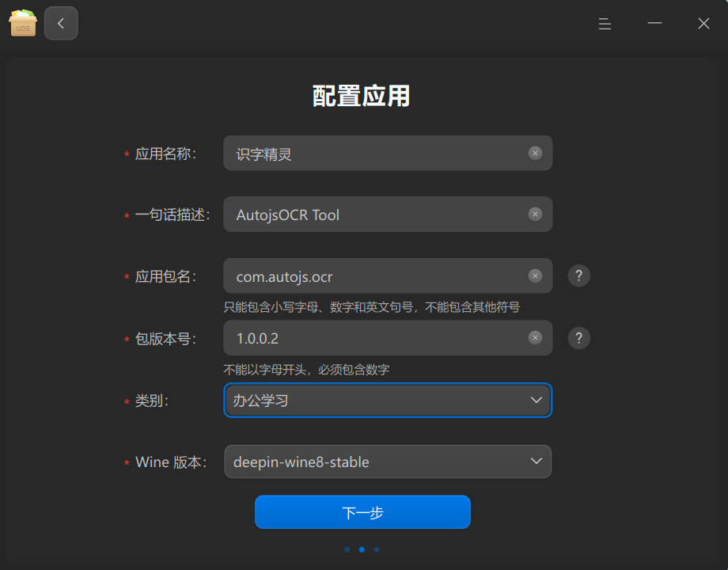Open the hamburger menu in title bar
The width and height of the screenshot is (728, 570).
(605, 24)
